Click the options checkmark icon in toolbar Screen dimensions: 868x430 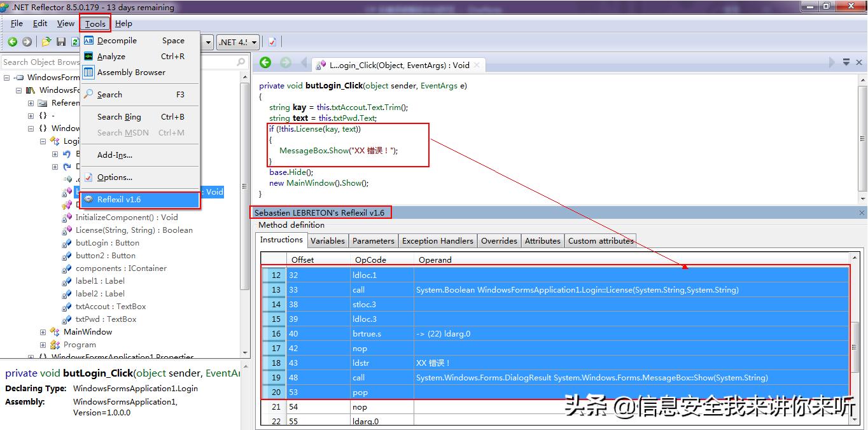click(x=272, y=42)
